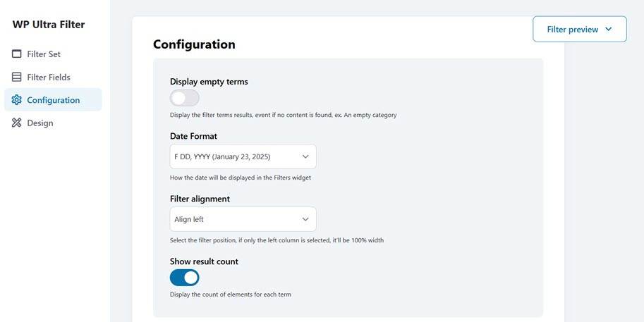Viewport: 644px width, 322px height.
Task: Click the Date Format chevron arrow
Action: pyautogui.click(x=305, y=156)
